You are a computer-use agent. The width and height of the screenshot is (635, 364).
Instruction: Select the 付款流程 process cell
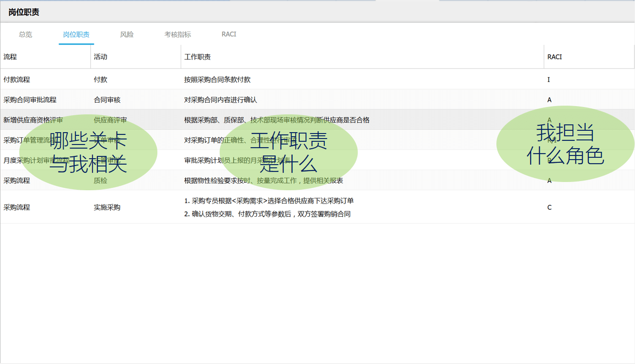(x=17, y=80)
